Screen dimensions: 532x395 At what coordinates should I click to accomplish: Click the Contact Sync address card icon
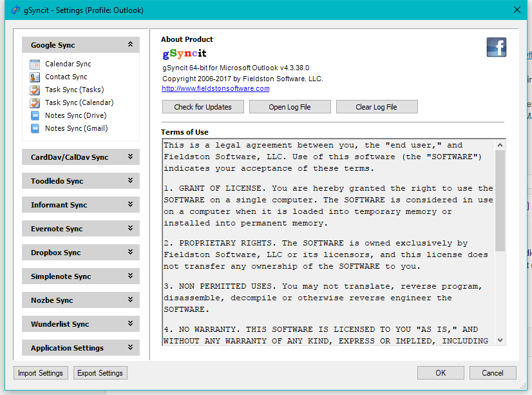[x=35, y=77]
